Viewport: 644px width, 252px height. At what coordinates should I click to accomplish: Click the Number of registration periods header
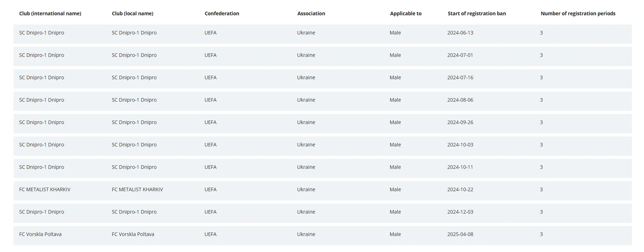pos(578,14)
